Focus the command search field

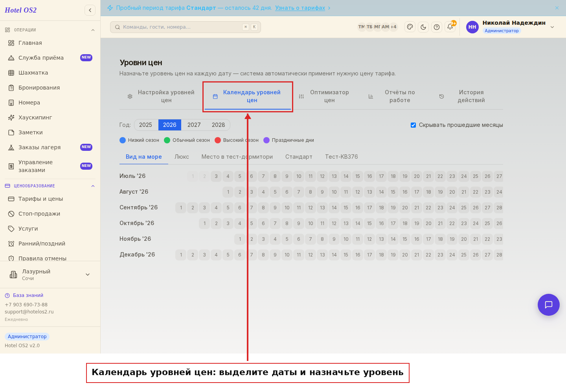tap(186, 27)
